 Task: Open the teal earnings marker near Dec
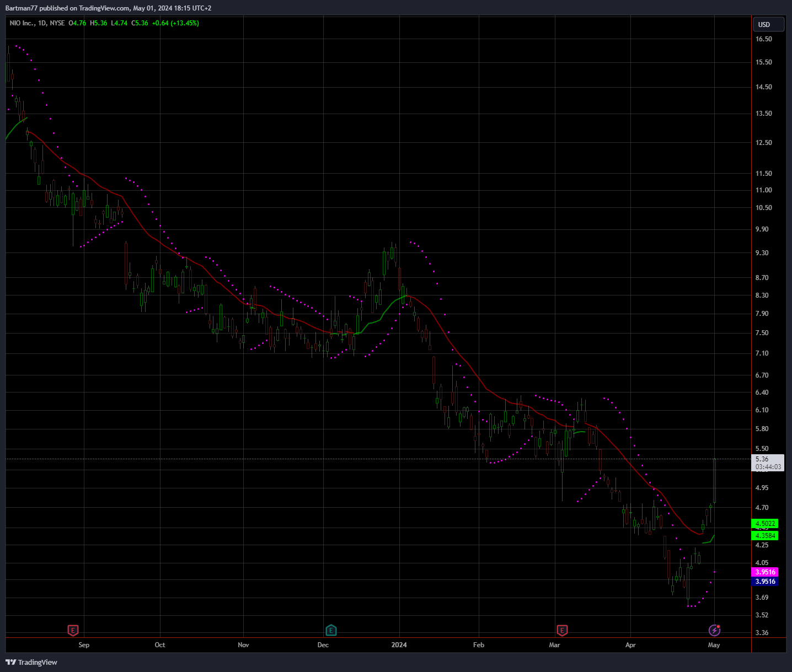click(331, 630)
